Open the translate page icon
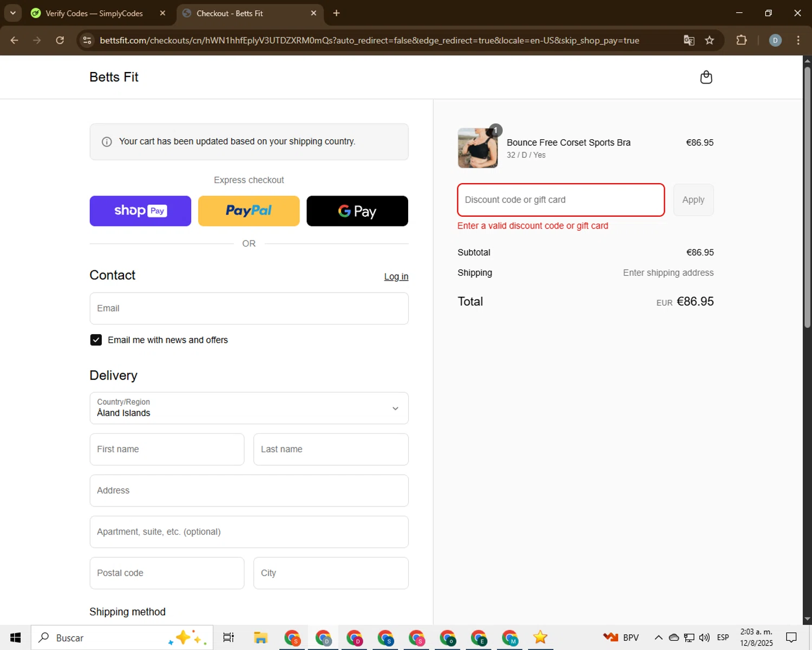The width and height of the screenshot is (812, 650). click(x=689, y=41)
